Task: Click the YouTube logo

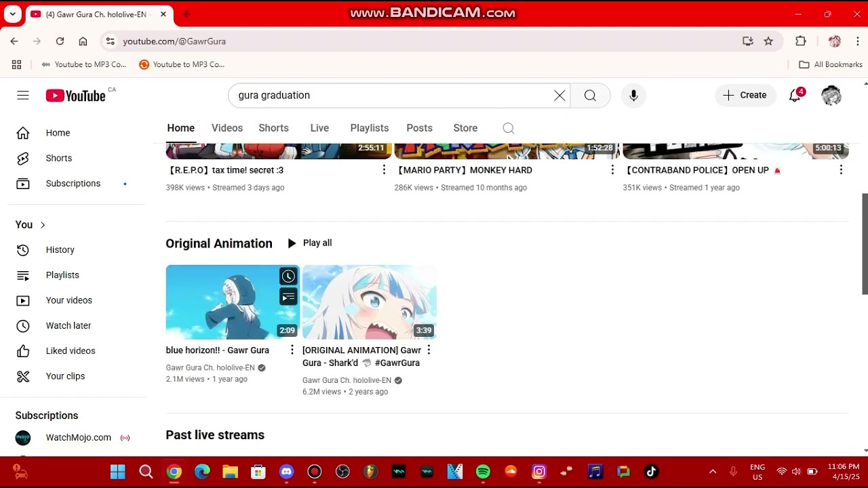Action: pyautogui.click(x=76, y=96)
